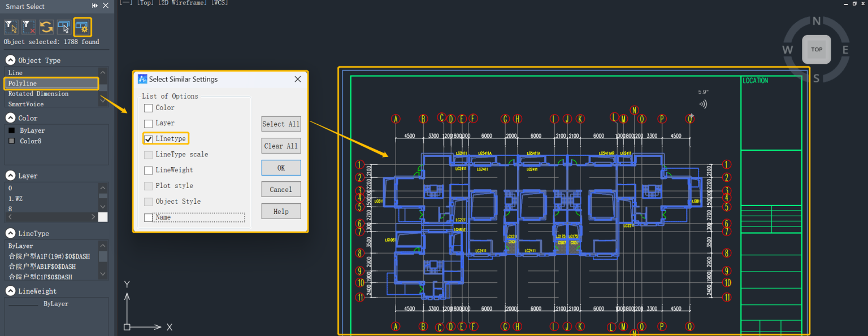Activate the Select Similar tool icon
Viewport: 868px width, 336px height.
tap(63, 27)
